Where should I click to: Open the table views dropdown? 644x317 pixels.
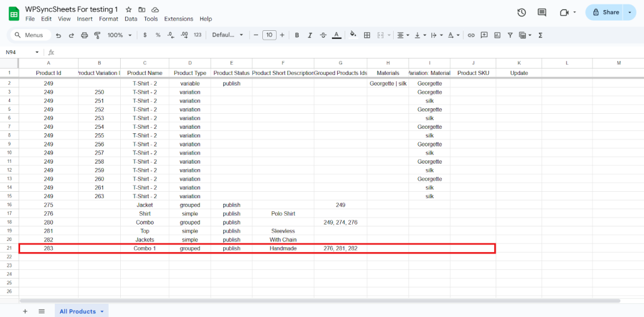pos(525,35)
